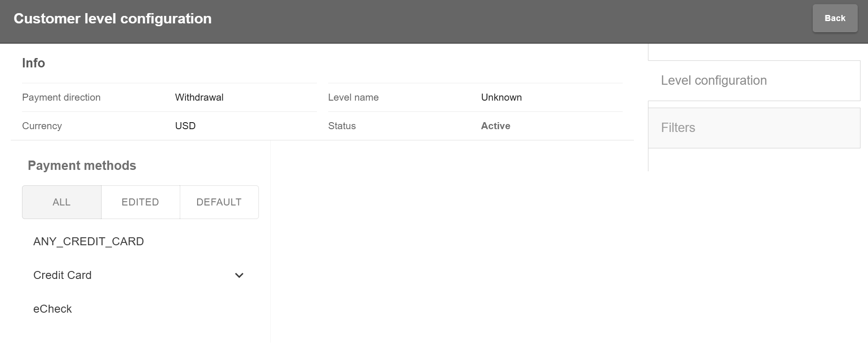Show only EDITED payment methods

coord(140,202)
